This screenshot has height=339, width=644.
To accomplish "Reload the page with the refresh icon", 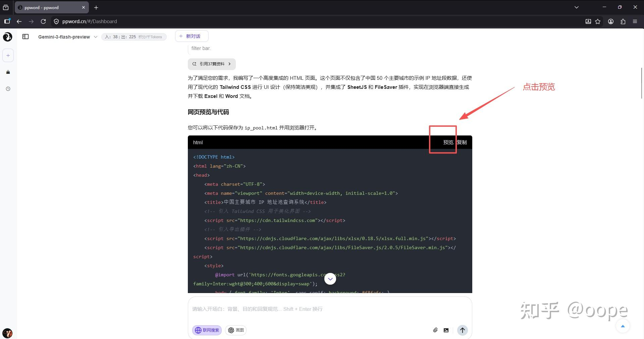I will pyautogui.click(x=43, y=21).
